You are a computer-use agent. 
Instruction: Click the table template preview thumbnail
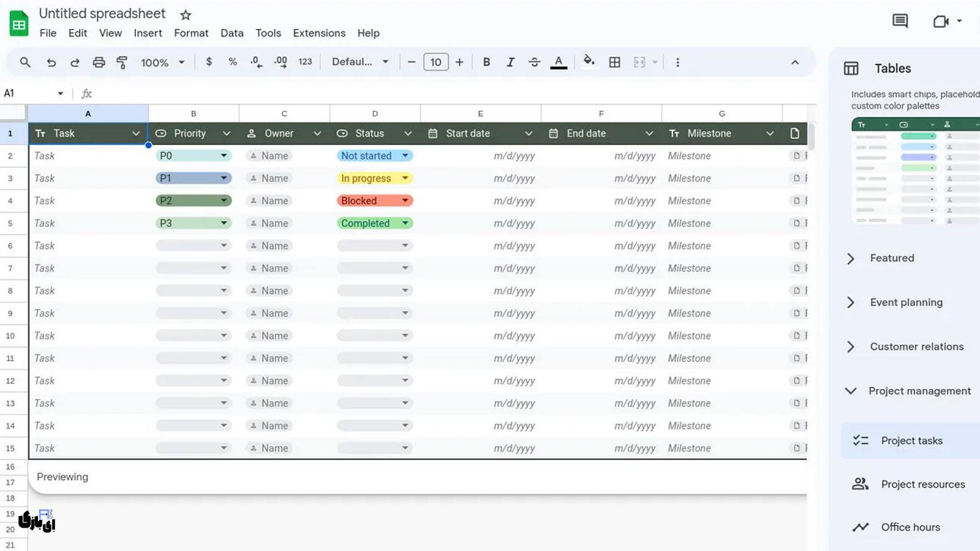tap(916, 171)
